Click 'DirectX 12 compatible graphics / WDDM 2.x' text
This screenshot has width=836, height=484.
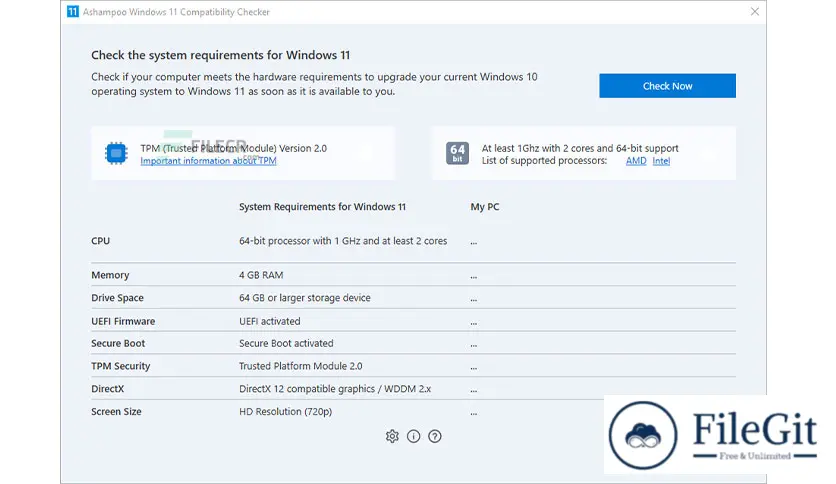(x=335, y=389)
